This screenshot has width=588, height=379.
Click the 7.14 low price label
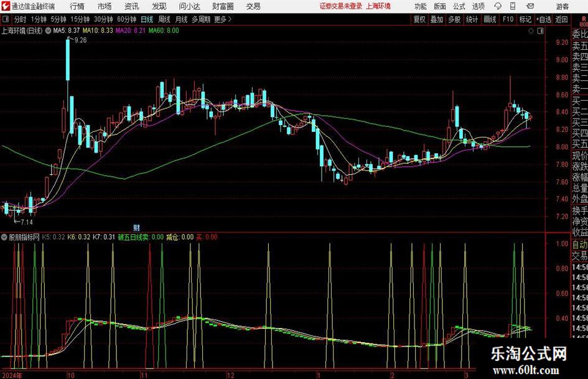(x=26, y=222)
